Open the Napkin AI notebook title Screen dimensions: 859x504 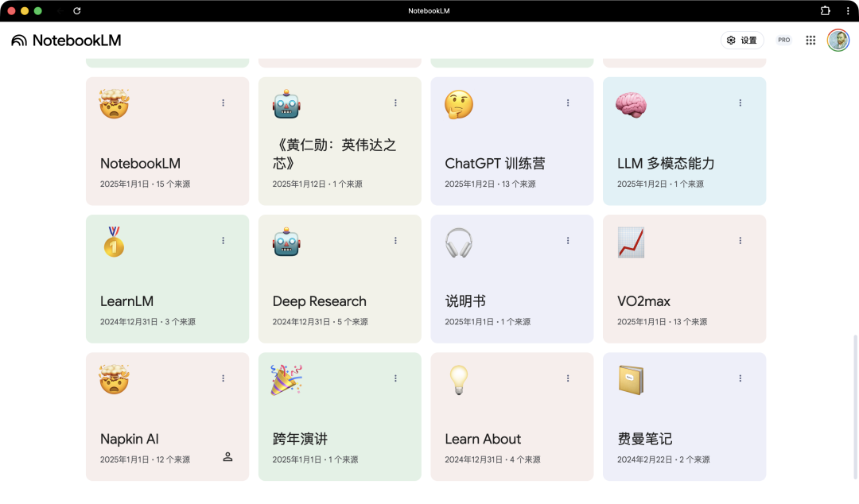click(130, 439)
